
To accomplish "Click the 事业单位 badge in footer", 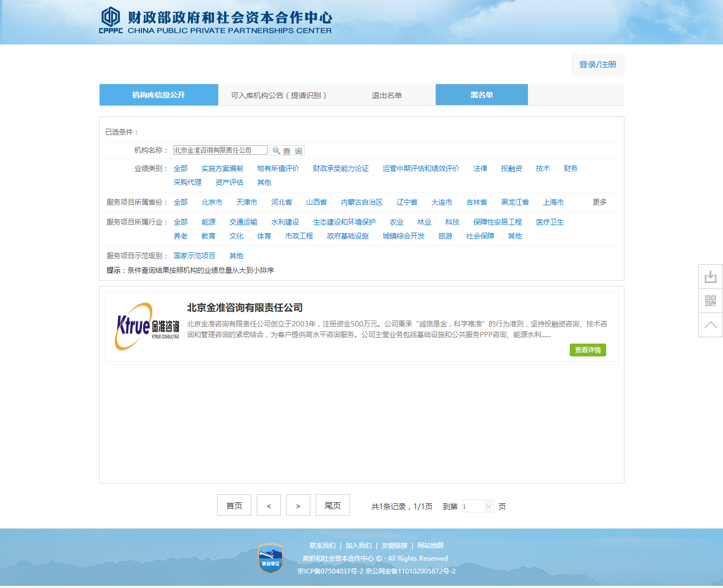I will click(x=270, y=559).
